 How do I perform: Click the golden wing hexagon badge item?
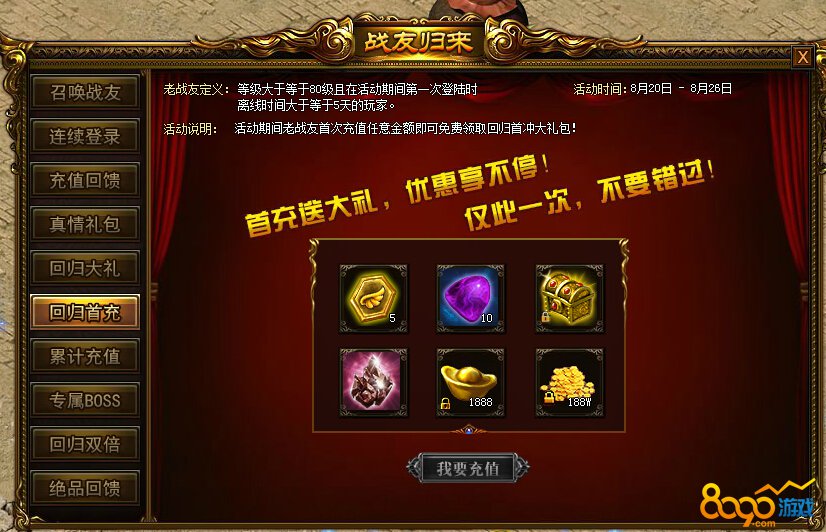[x=373, y=299]
